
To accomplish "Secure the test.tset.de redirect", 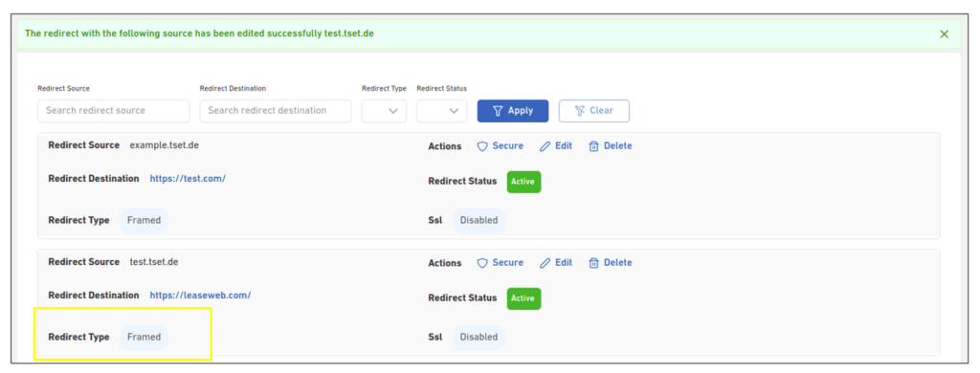I will (500, 262).
